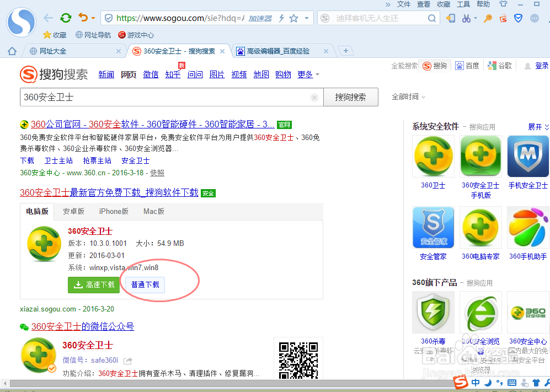Click the home page icon
550x392 pixels.
[12, 51]
